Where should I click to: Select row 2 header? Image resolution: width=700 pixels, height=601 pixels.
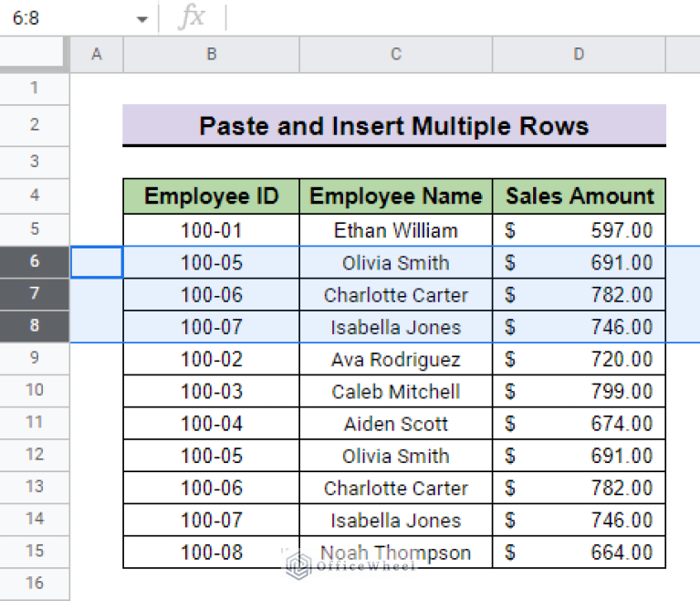point(35,125)
